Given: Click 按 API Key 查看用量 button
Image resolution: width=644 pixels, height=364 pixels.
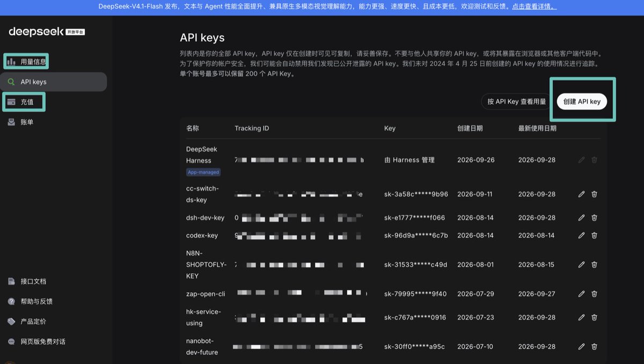Looking at the screenshot, I should click(x=517, y=101).
